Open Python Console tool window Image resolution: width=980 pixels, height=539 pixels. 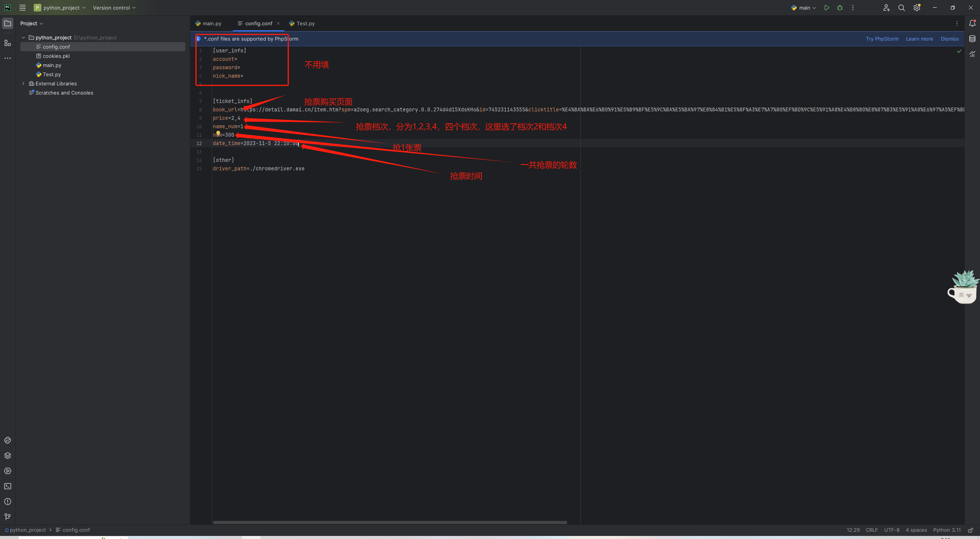click(x=8, y=440)
